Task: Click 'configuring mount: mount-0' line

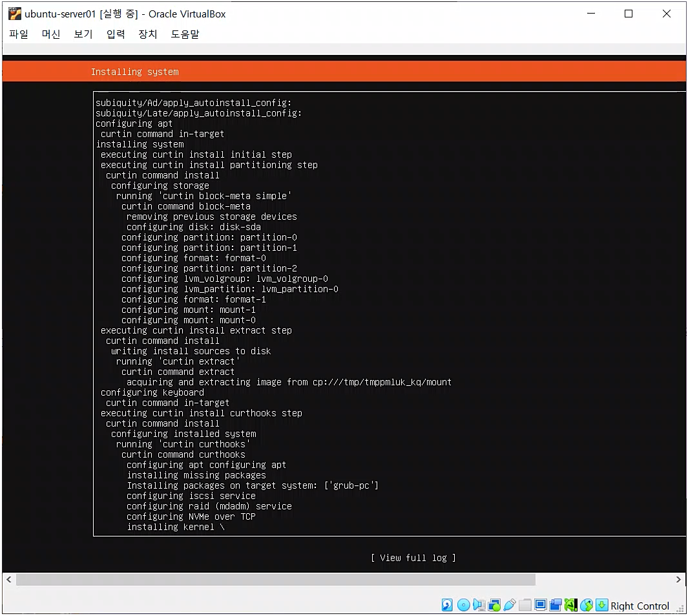Action: tap(189, 320)
